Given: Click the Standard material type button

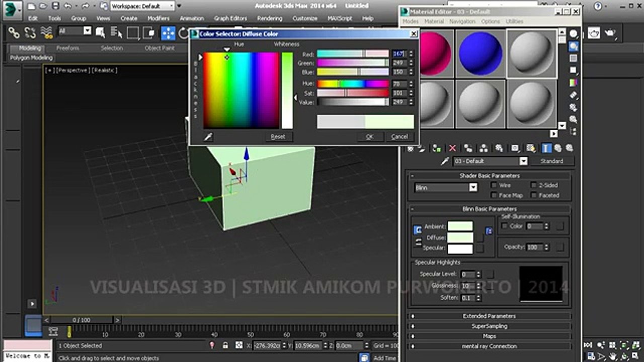Looking at the screenshot, I should 551,161.
